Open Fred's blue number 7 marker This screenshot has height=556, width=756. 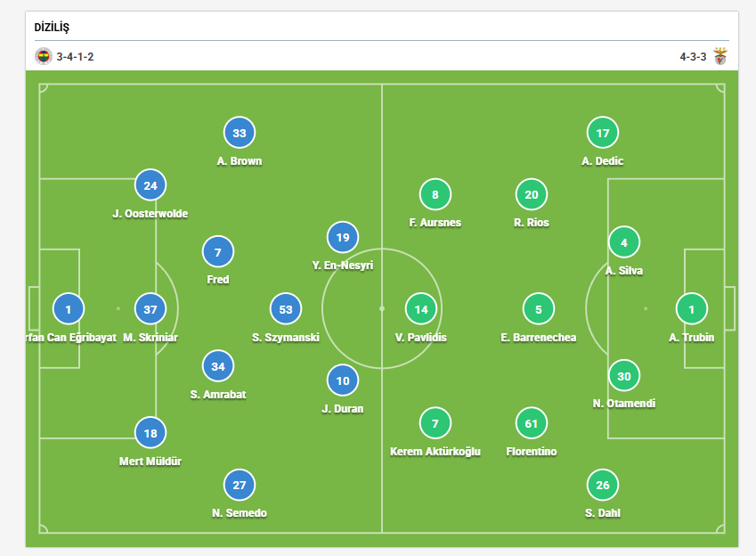click(x=218, y=252)
